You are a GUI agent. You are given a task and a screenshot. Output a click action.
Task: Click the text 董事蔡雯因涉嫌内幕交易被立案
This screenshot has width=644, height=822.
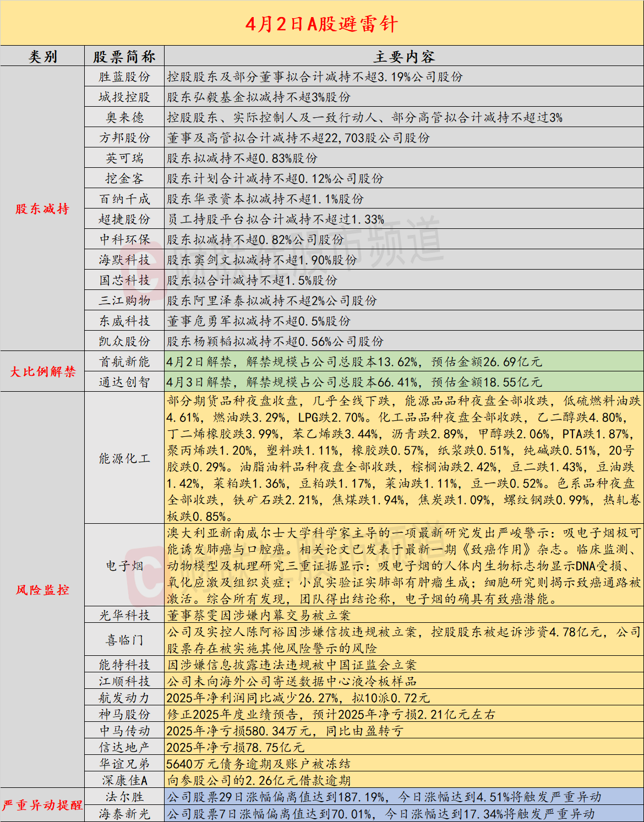259,616
